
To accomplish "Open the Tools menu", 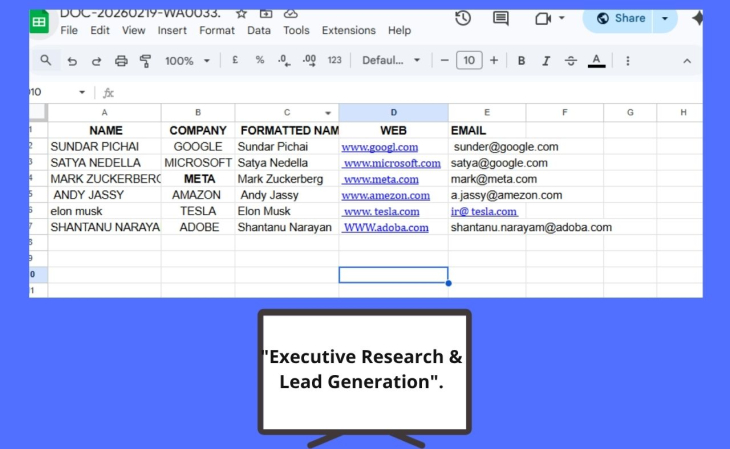I will tap(296, 30).
